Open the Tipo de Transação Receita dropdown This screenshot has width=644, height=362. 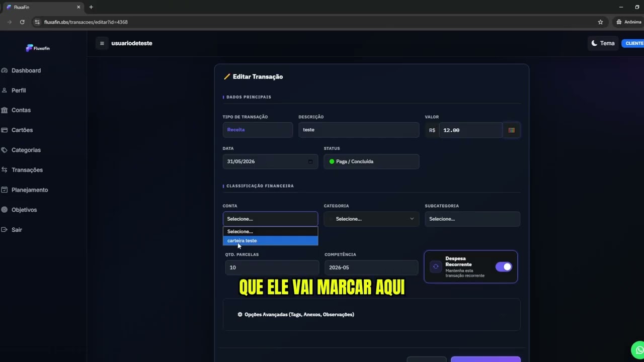point(258,130)
